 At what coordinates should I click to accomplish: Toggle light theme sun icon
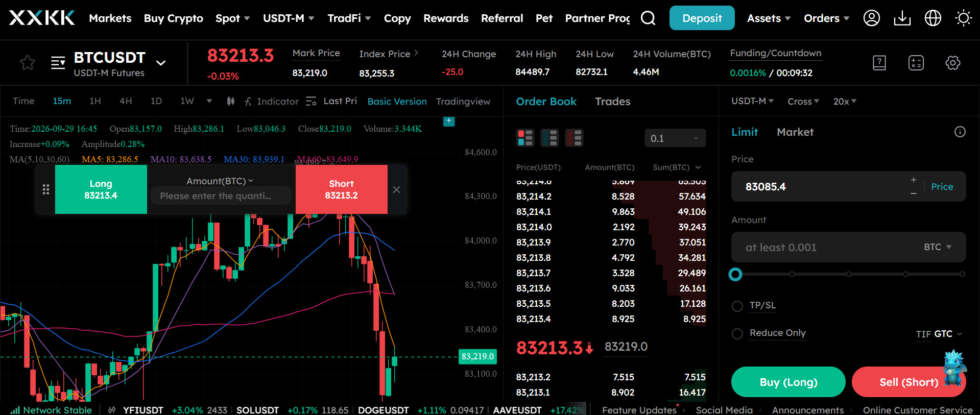[964, 18]
